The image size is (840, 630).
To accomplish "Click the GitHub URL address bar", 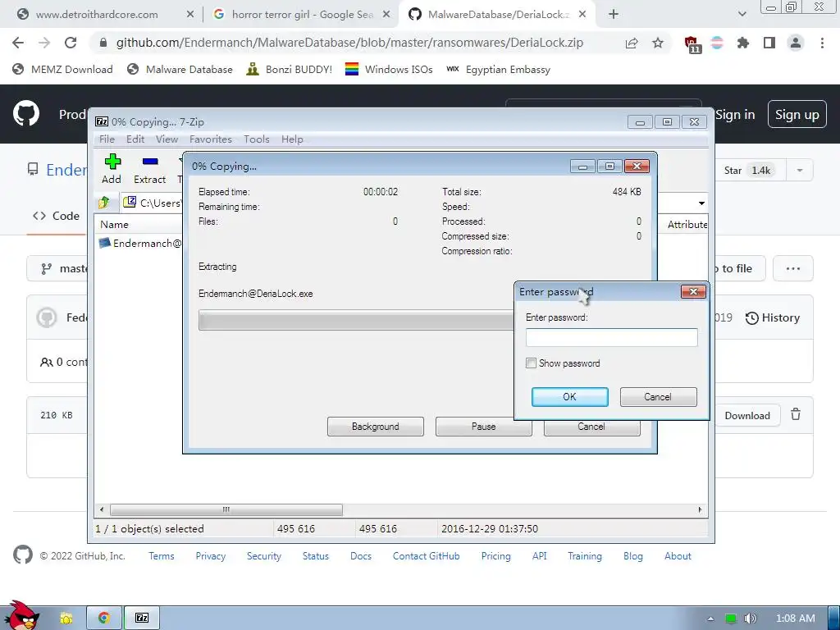I will coord(349,43).
